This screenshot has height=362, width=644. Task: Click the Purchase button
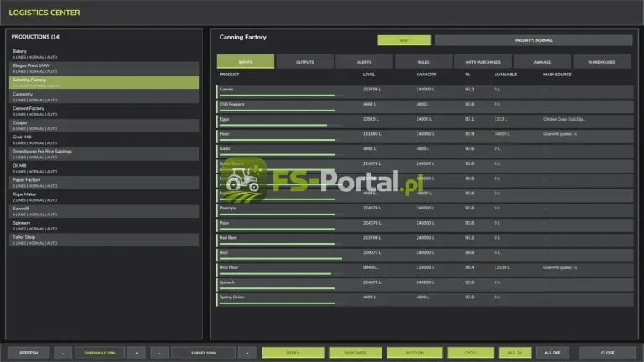[x=356, y=353]
